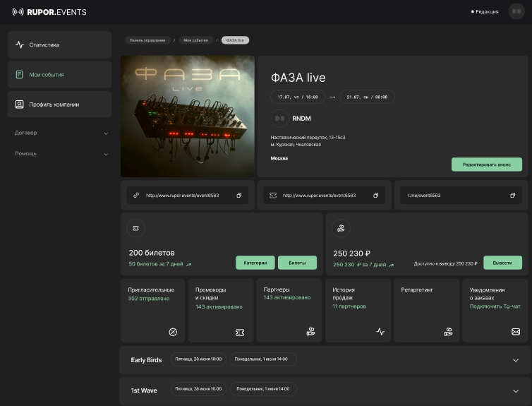Click the coupon icon in promo codes card
The image size is (532, 406).
click(x=240, y=332)
